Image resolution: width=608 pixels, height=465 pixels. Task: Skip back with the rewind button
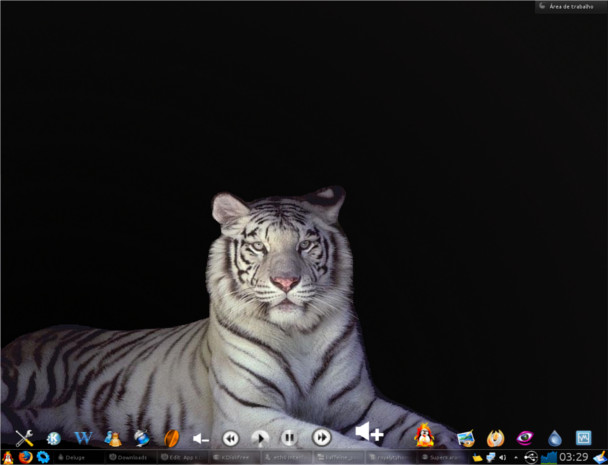(x=230, y=439)
